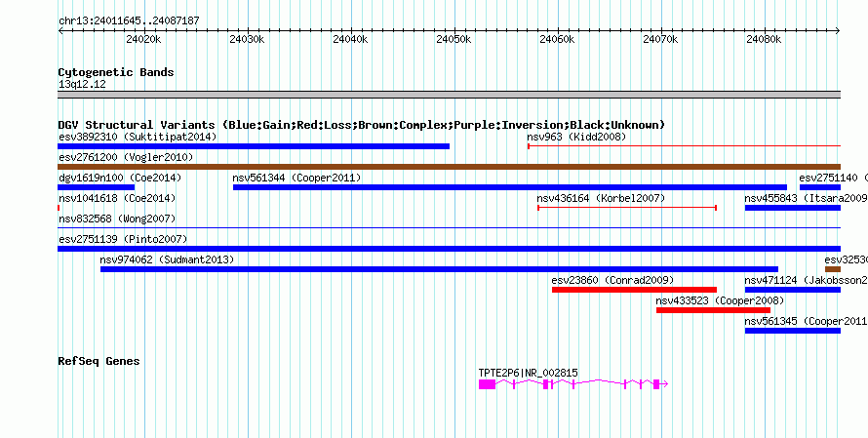Open the esv2751139 (Pinto2007) label

tap(123, 239)
